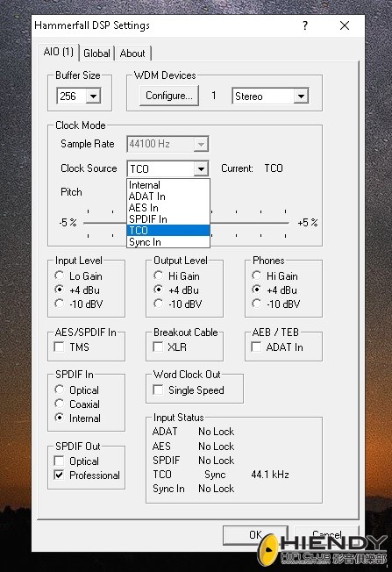Select Internal in the Clock Source list

168,185
